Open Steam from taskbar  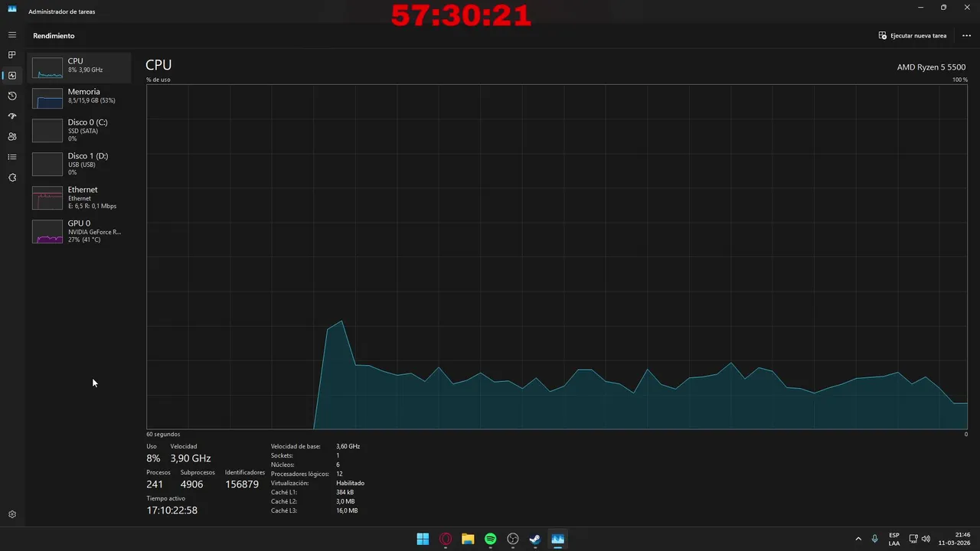pos(535,539)
